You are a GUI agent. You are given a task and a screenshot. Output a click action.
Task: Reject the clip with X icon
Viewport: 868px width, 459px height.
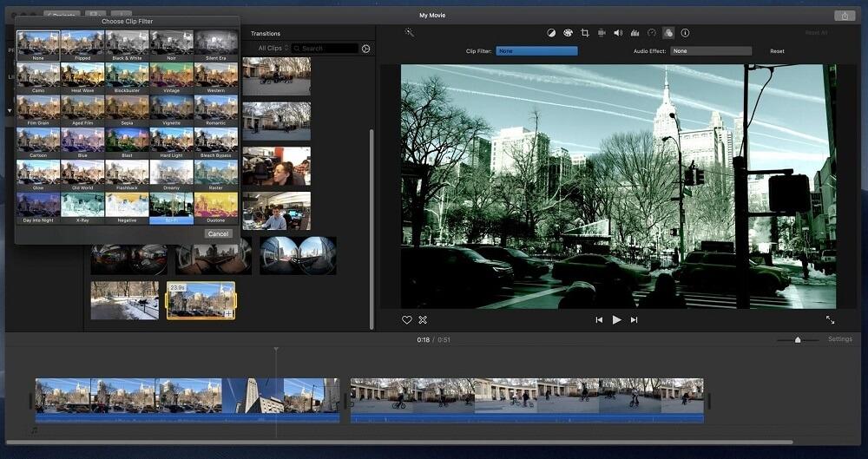point(423,320)
